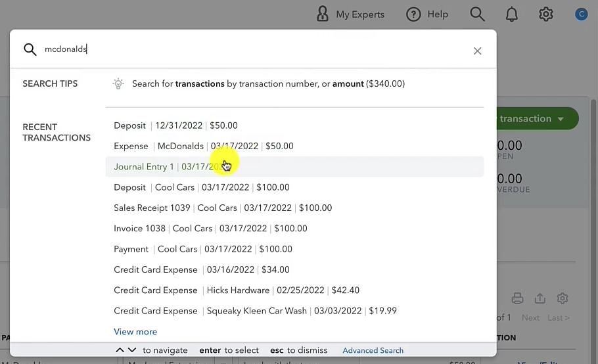Click the View more link
Image resolution: width=598 pixels, height=364 pixels.
[135, 332]
